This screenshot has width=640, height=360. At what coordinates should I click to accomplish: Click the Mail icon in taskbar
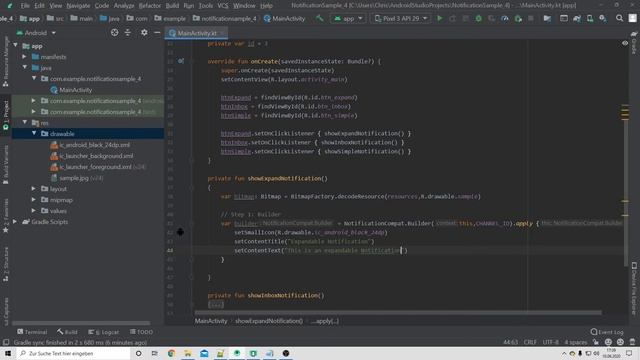pyautogui.click(x=204, y=353)
